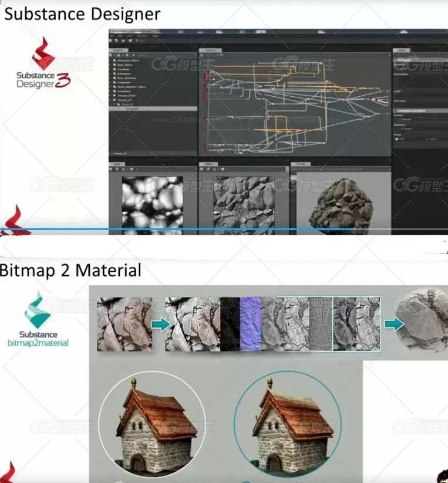Viewport: 448px width, 483px height.
Task: Click the Substance bitmap2material logo
Action: coord(38,319)
